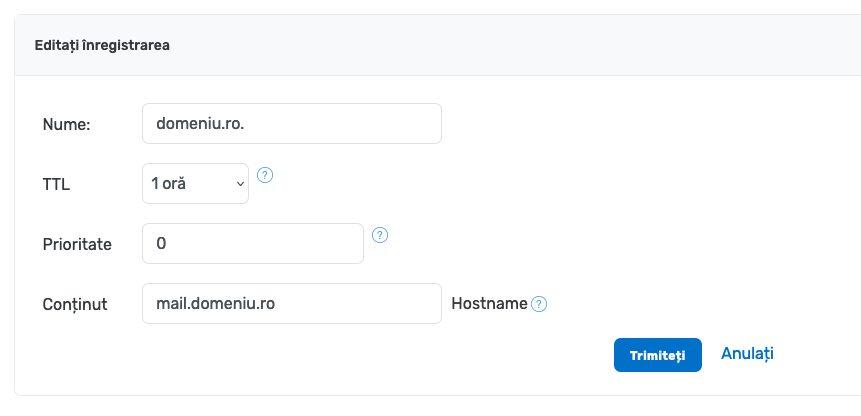
Task: Select the 1 oră text in TTL
Action: pos(175,184)
